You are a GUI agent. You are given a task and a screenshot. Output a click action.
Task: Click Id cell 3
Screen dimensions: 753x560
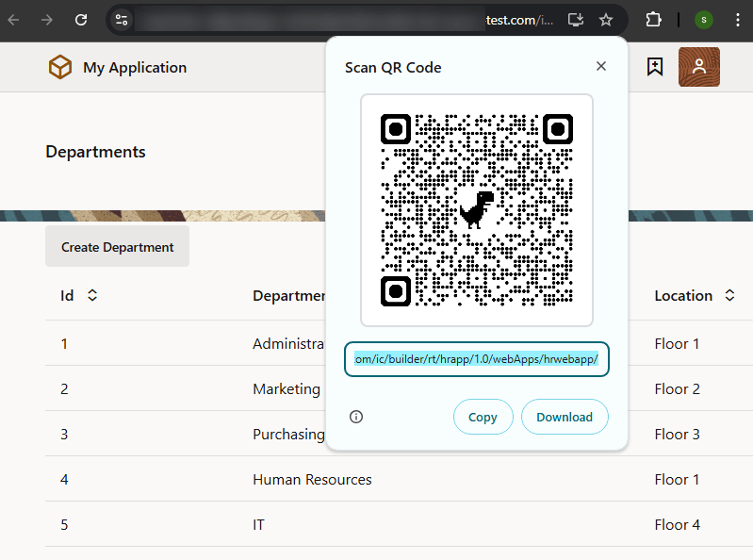(64, 435)
